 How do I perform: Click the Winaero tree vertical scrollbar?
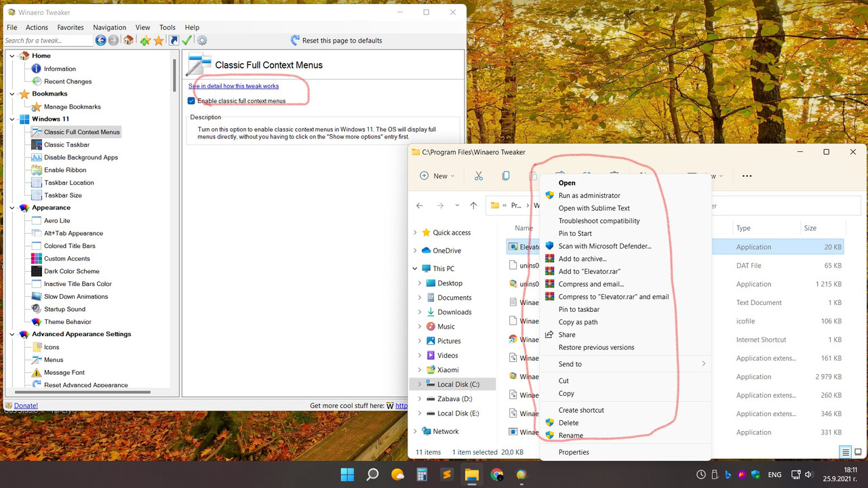coord(174,75)
